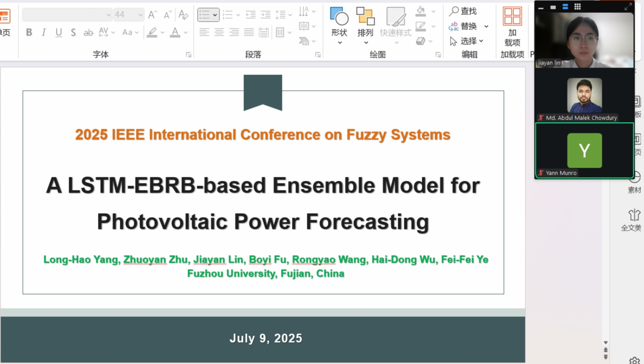The height and width of the screenshot is (364, 644).
Task: Open the Select (选择) menu
Action: point(467,41)
